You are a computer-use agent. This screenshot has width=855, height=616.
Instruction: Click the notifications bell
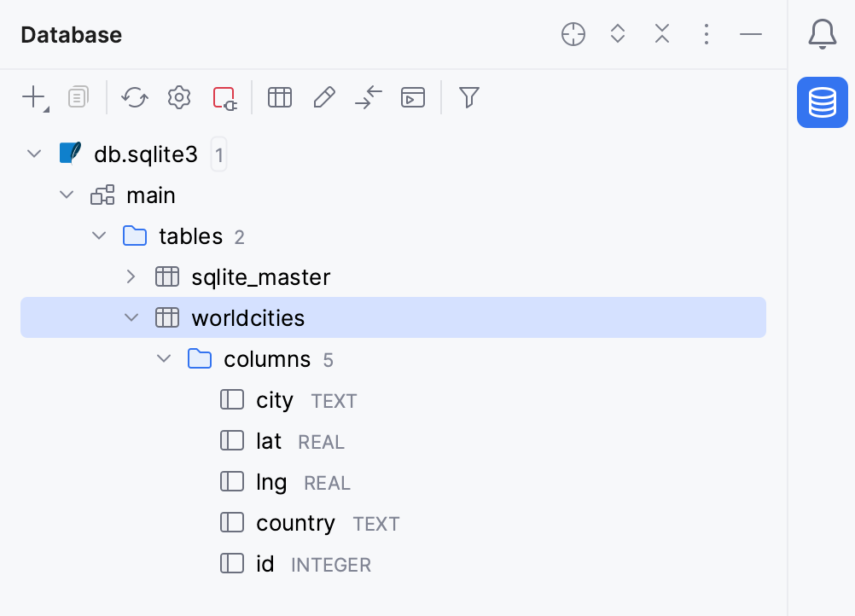pos(822,34)
